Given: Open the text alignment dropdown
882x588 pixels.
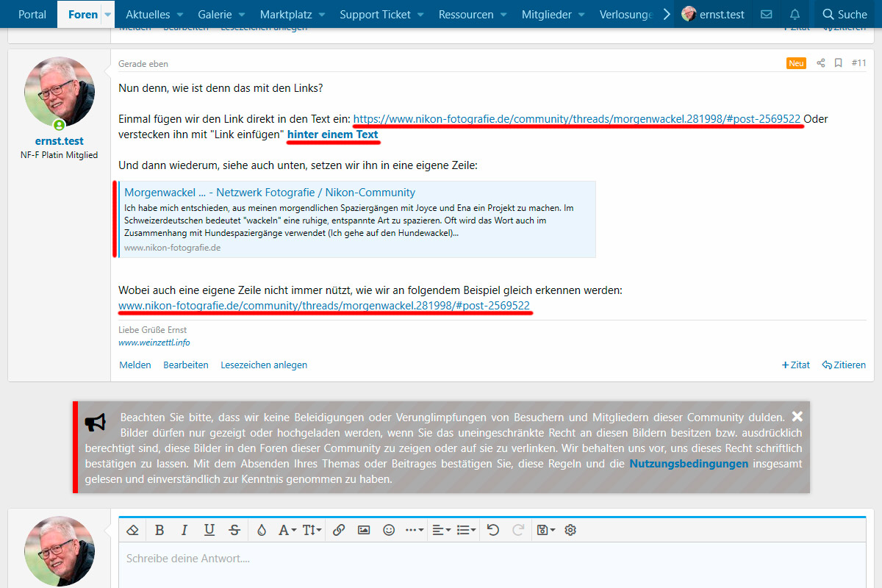Looking at the screenshot, I should pos(441,530).
